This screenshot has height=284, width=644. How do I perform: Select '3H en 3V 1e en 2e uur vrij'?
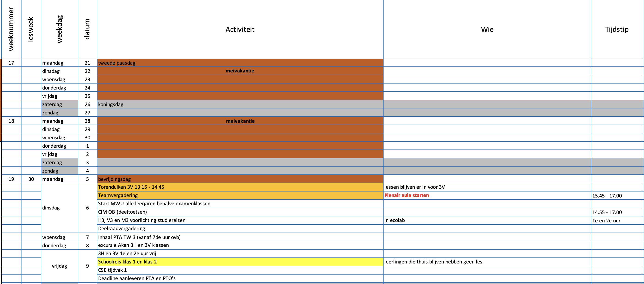240,253
